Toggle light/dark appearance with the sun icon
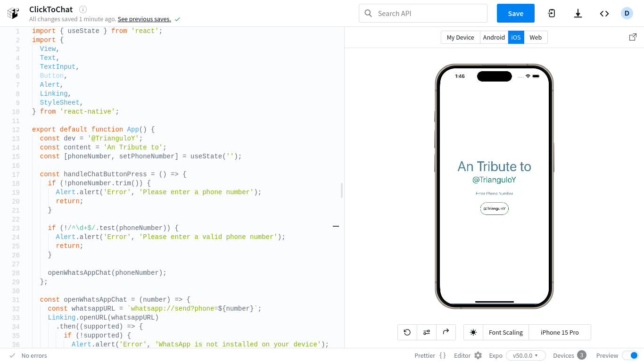Image resolution: width=644 pixels, height=362 pixels. (x=473, y=332)
